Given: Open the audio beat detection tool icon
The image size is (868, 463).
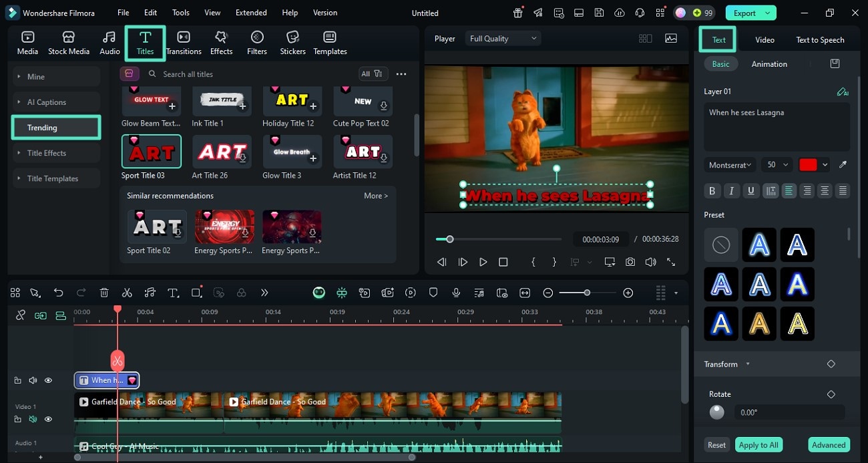Looking at the screenshot, I should coord(150,293).
